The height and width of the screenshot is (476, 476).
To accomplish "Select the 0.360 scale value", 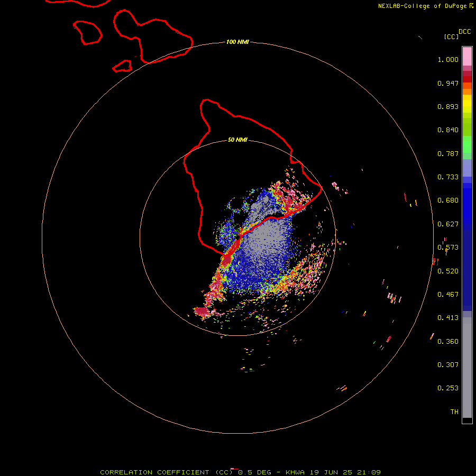I will (448, 342).
